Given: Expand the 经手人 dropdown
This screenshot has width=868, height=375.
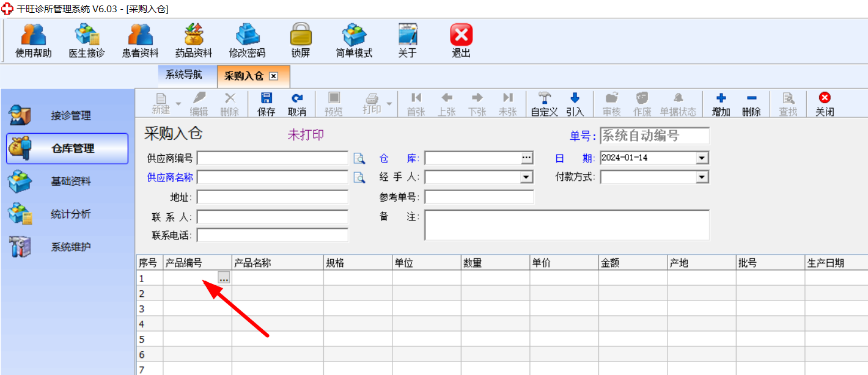Looking at the screenshot, I should pyautogui.click(x=527, y=177).
